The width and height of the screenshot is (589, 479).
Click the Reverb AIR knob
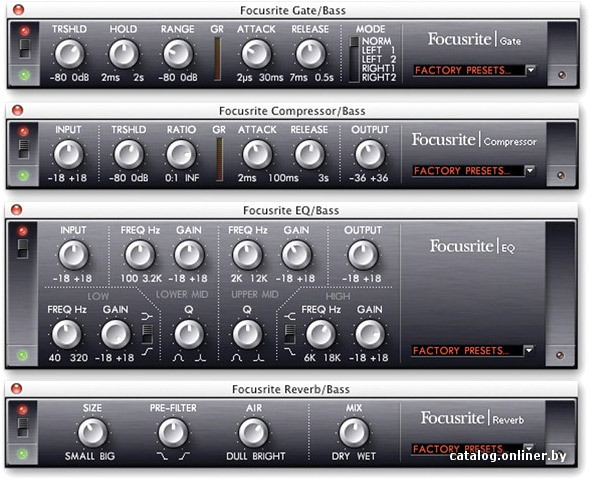click(x=254, y=433)
